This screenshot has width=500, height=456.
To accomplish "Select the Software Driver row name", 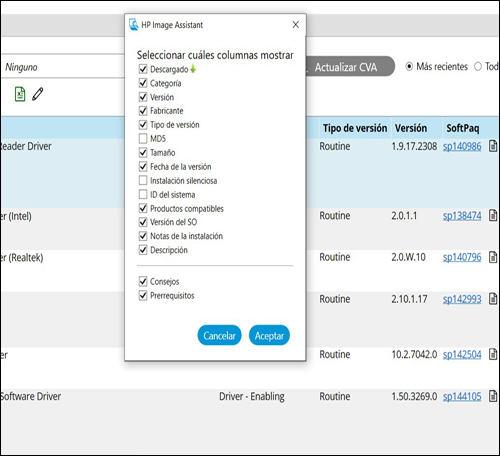I will pos(31,396).
